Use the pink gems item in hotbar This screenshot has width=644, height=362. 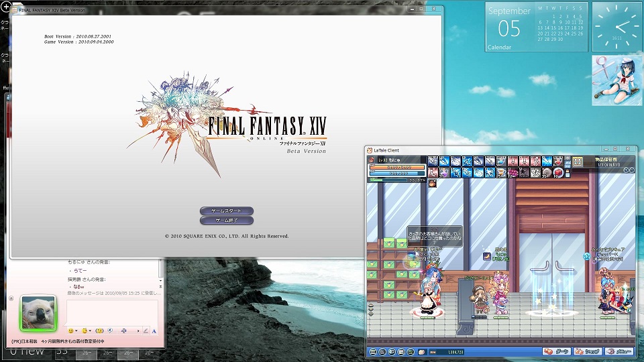point(513,172)
